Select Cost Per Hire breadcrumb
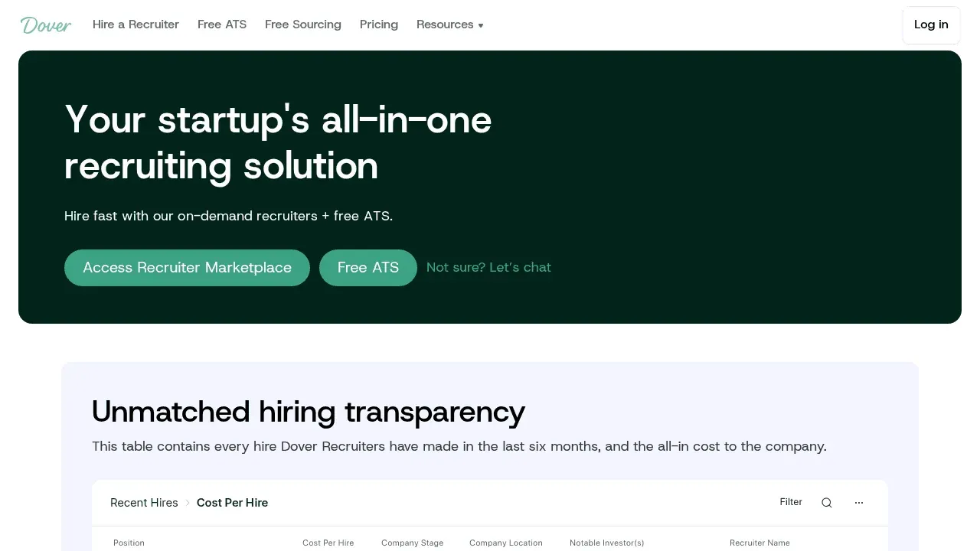Screen dimensions: 980x551 232,503
